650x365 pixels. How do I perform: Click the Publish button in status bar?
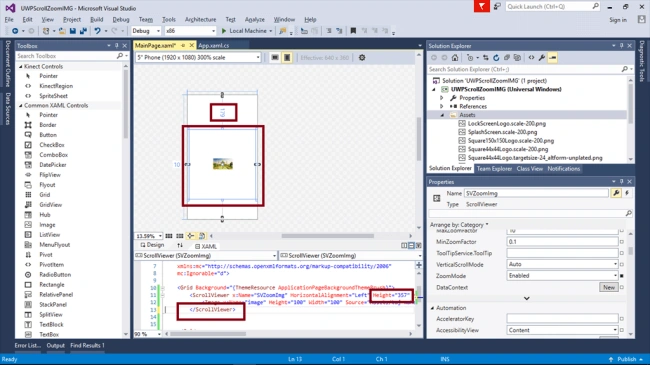[627, 359]
